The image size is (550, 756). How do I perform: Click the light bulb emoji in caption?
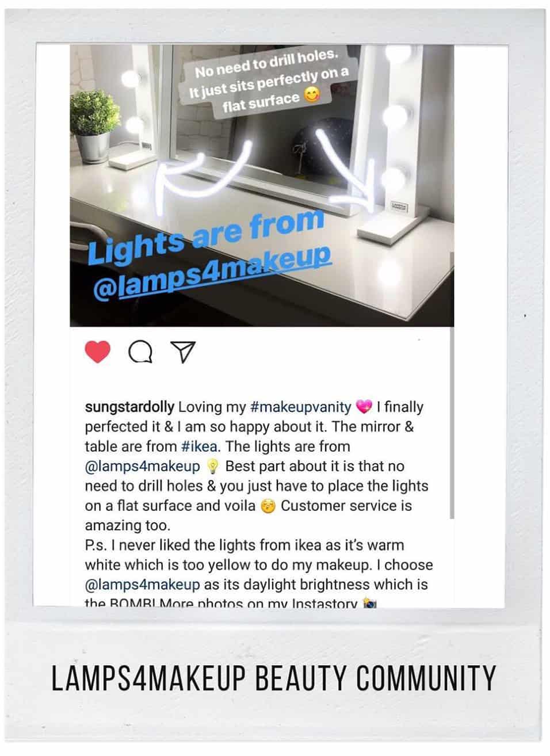pos(212,467)
